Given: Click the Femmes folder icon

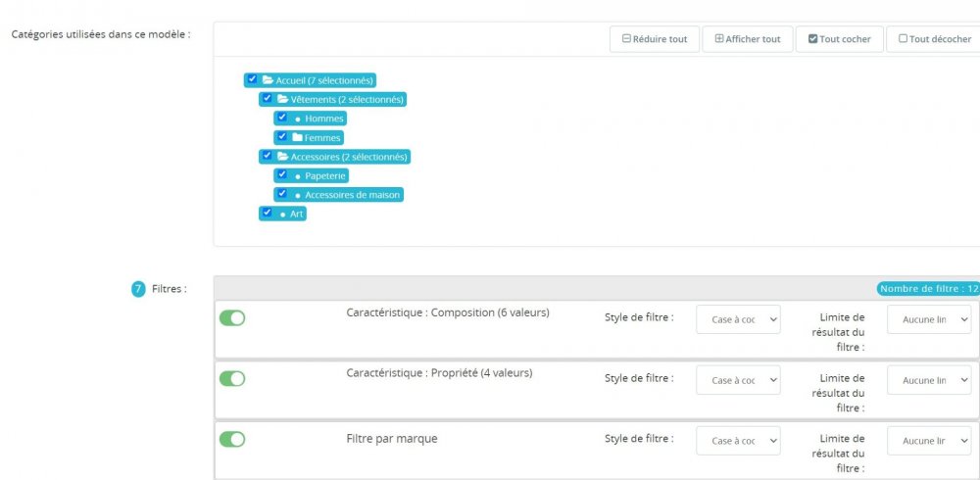Looking at the screenshot, I should [x=297, y=138].
